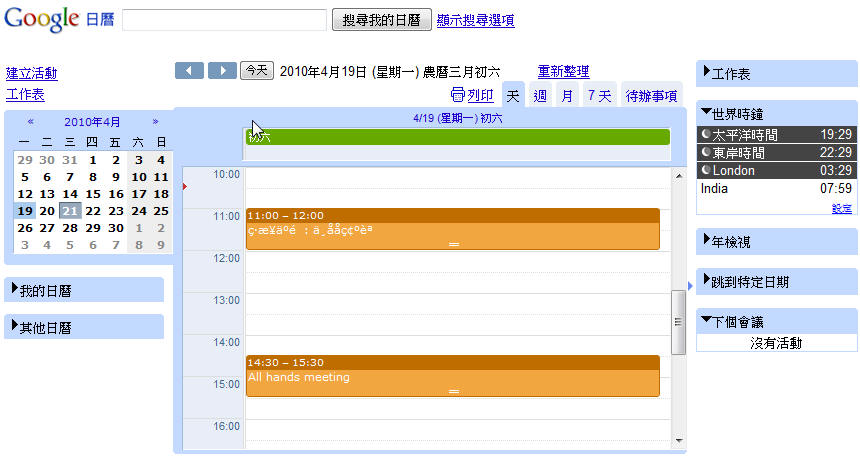Click the calendar search input field

225,20
